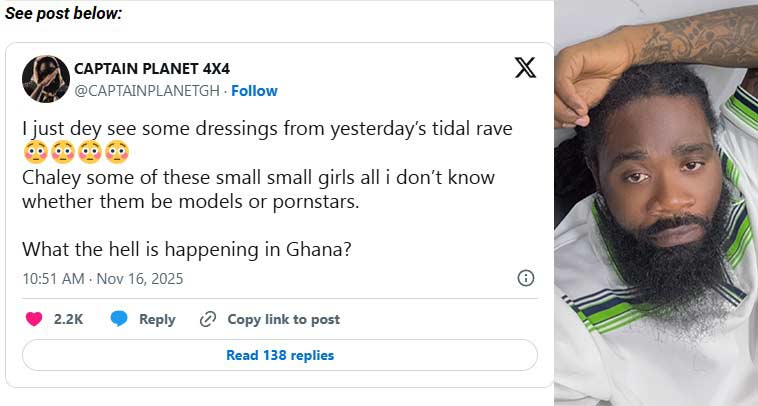Click the X logo icon
The width and height of the screenshot is (758, 406).
pyautogui.click(x=525, y=68)
